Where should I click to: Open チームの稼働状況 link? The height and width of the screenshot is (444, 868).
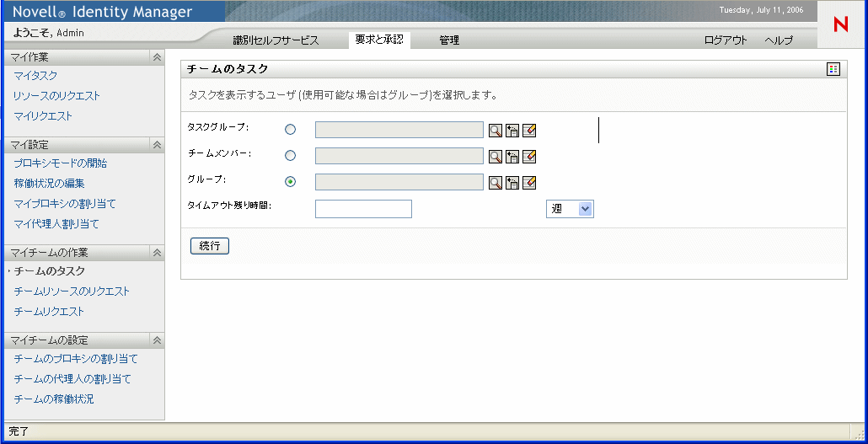click(x=54, y=399)
